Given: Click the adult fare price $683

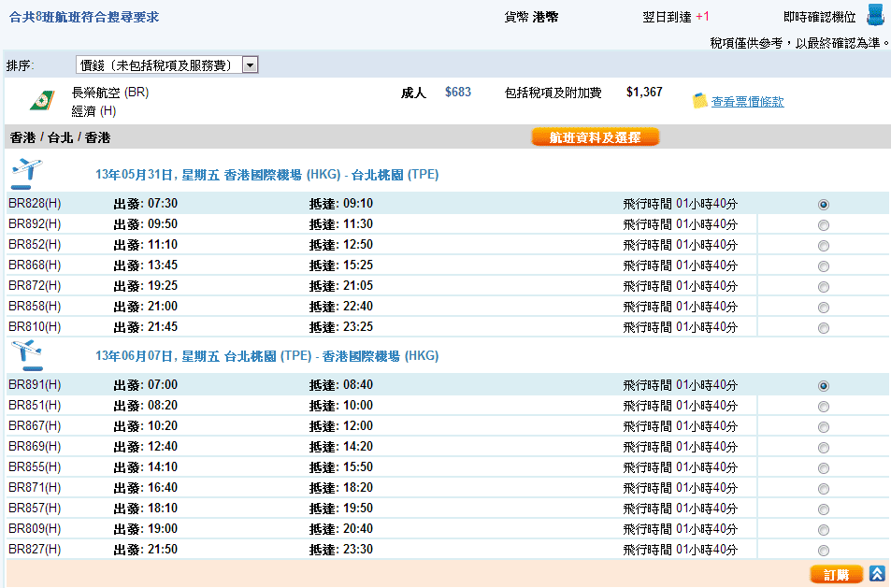Looking at the screenshot, I should (x=458, y=93).
